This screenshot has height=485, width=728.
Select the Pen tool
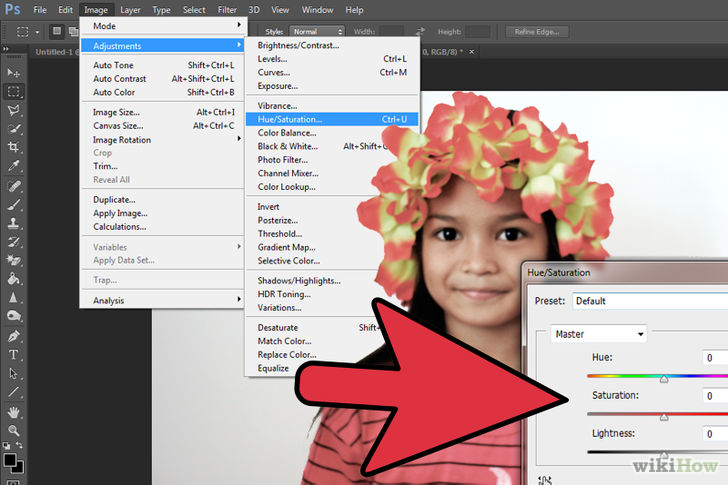(13, 336)
